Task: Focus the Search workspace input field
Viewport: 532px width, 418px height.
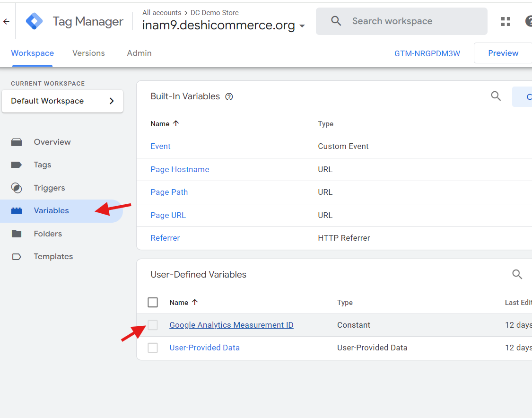Action: coord(401,21)
